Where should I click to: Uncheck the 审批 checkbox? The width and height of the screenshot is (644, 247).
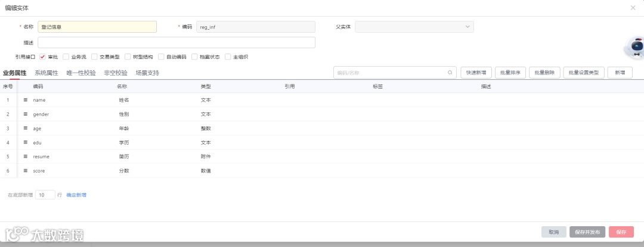(42, 57)
